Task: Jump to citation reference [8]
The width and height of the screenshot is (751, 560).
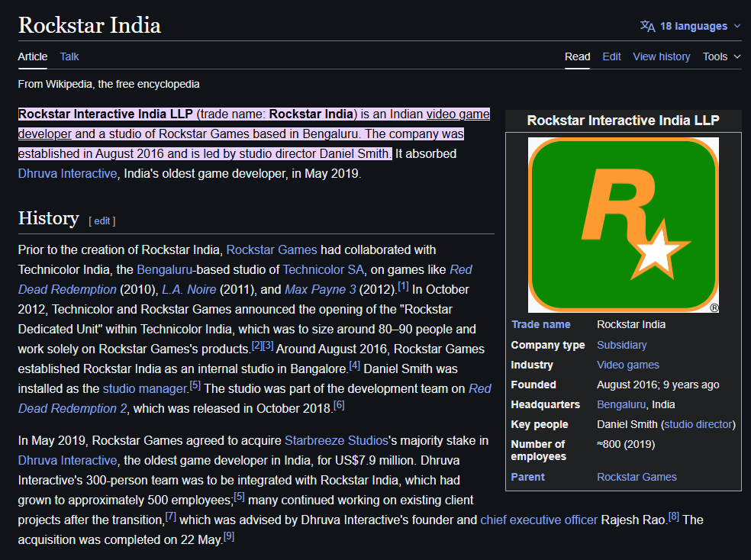Action: (674, 517)
